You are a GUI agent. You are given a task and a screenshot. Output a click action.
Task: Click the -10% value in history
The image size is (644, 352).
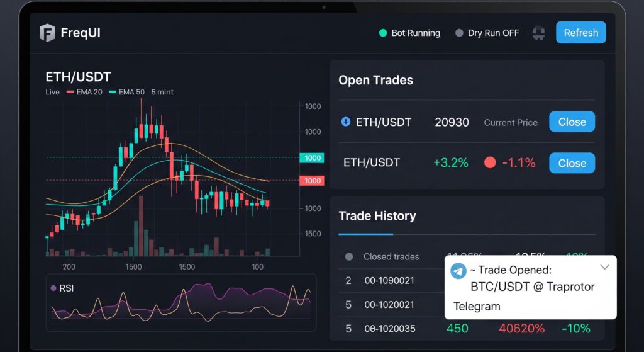pyautogui.click(x=576, y=329)
